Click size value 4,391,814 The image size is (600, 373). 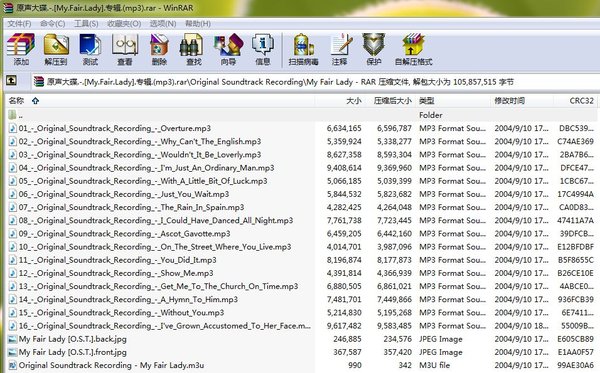pos(344,273)
